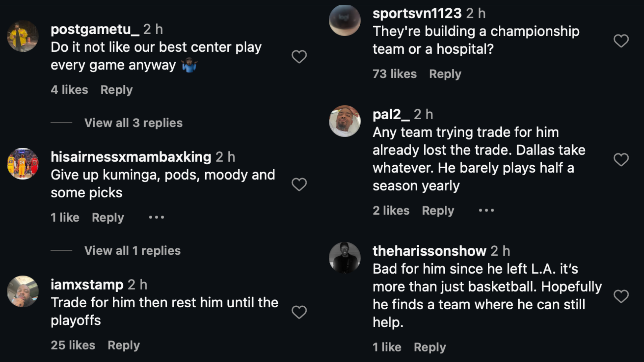
Task: Open more options on hisairnessxmambaxking's comment
Action: tap(157, 218)
